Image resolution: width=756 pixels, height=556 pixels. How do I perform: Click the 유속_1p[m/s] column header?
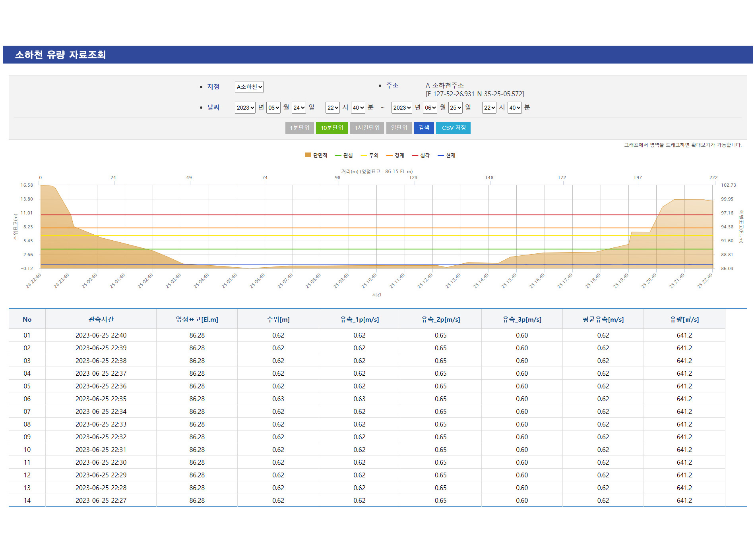pyautogui.click(x=359, y=319)
